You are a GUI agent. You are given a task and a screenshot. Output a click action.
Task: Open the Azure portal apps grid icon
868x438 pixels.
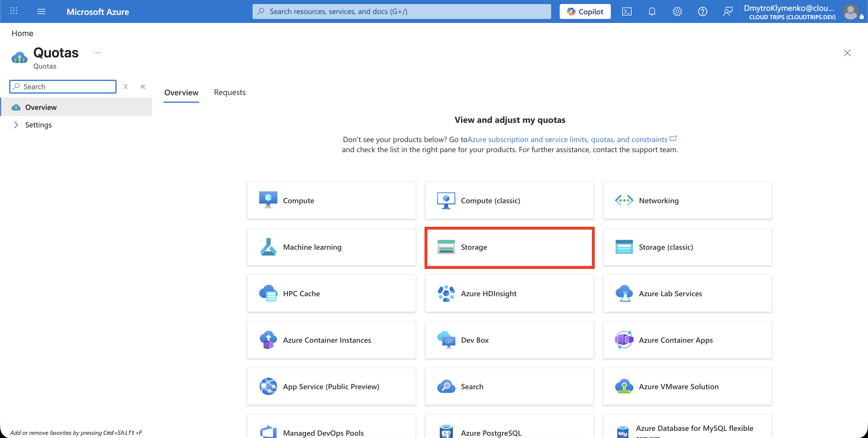point(14,11)
